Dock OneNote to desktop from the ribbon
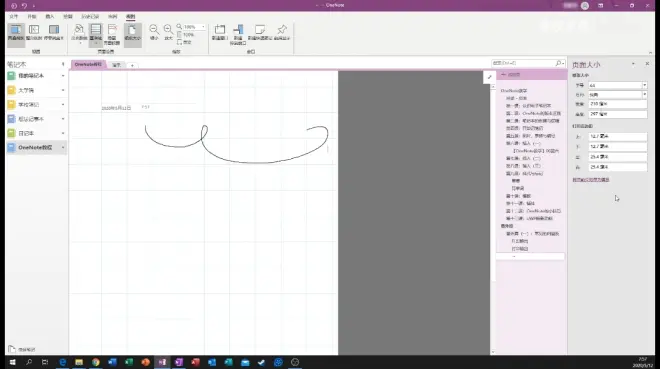This screenshot has width=660, height=369. click(53, 32)
